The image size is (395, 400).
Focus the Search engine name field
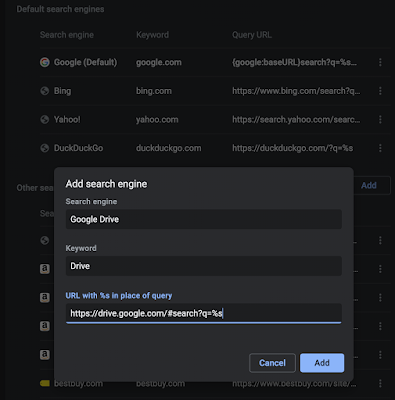[204, 219]
